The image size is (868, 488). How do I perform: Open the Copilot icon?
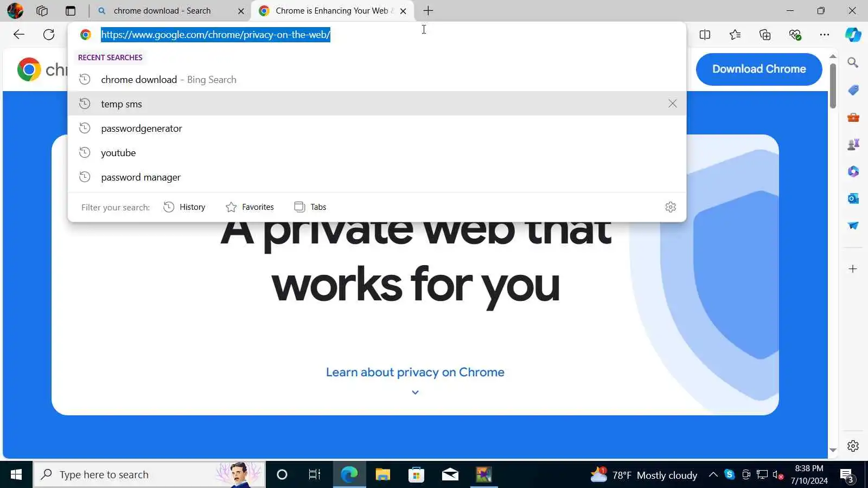pos(853,35)
